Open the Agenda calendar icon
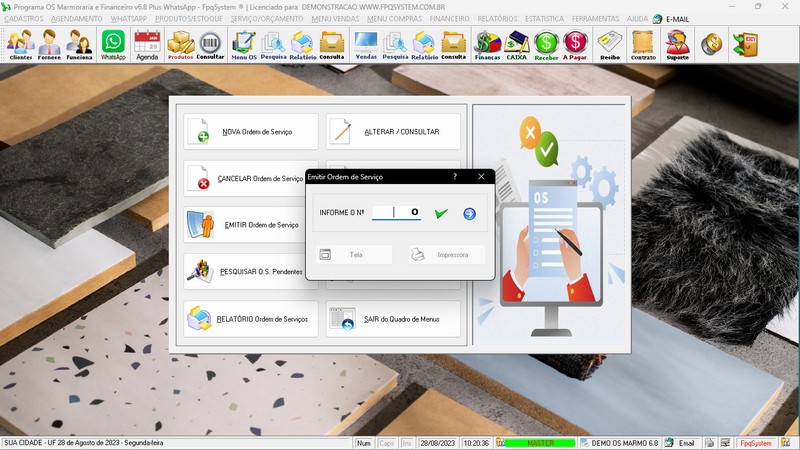This screenshot has height=450, width=800. pyautogui.click(x=147, y=45)
